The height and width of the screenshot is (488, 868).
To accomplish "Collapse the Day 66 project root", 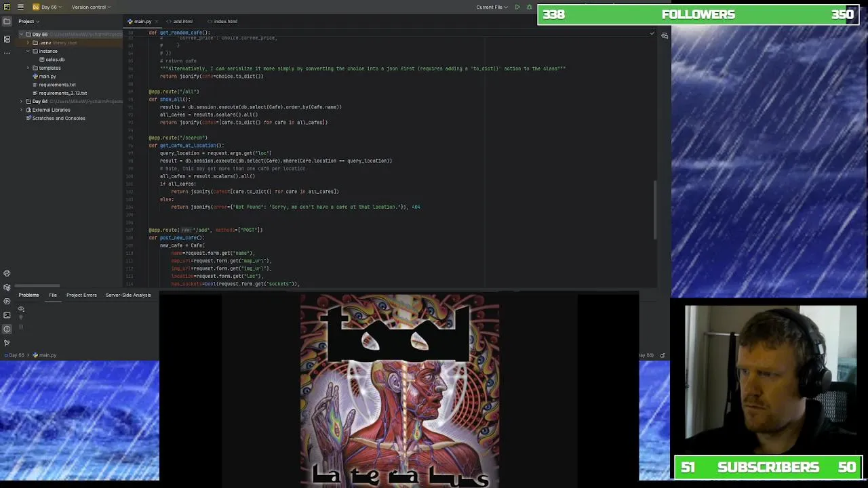I will tap(21, 34).
